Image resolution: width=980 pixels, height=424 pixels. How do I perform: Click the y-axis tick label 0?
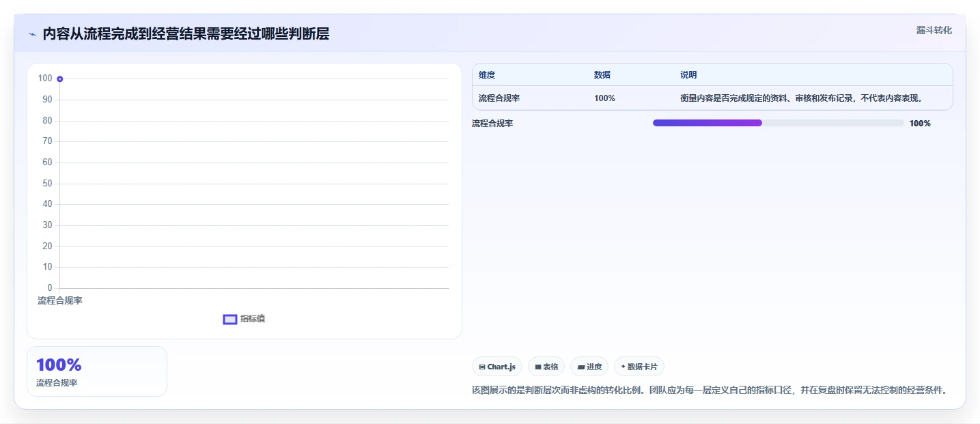(x=50, y=288)
